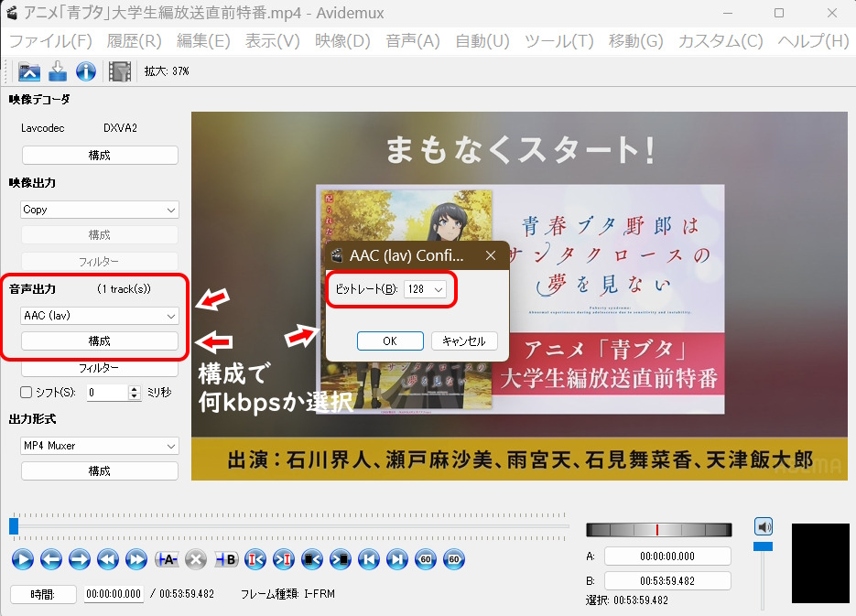Click the filmstrip filter icon in toolbar

[x=120, y=71]
